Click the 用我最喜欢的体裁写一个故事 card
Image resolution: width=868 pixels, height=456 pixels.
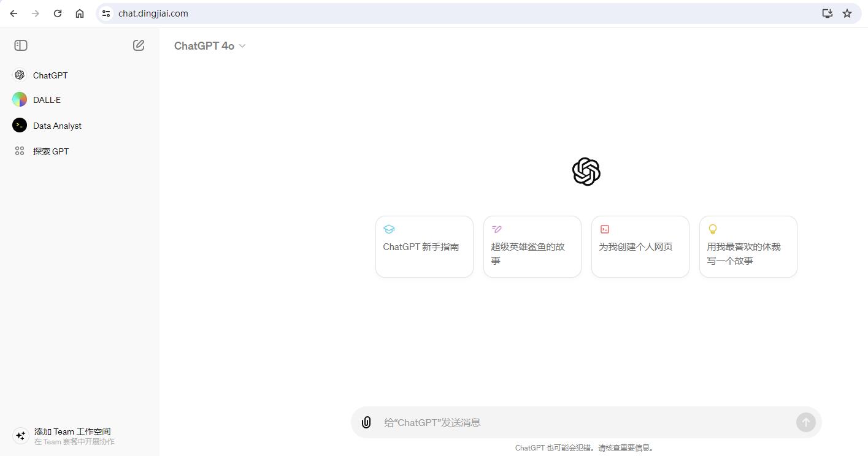coord(748,246)
